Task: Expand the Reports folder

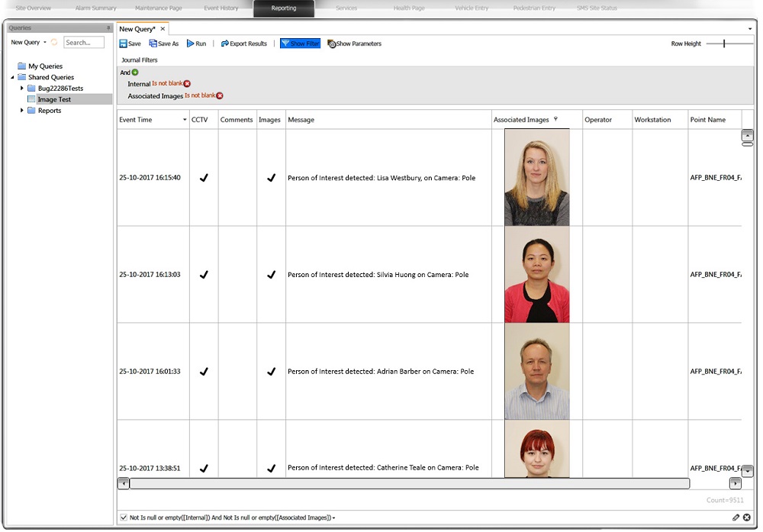Action: [x=22, y=111]
